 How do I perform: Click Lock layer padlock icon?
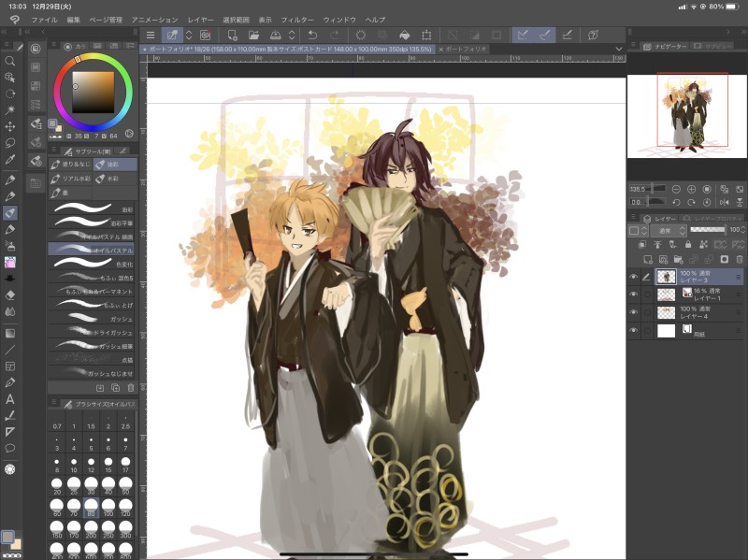click(688, 245)
